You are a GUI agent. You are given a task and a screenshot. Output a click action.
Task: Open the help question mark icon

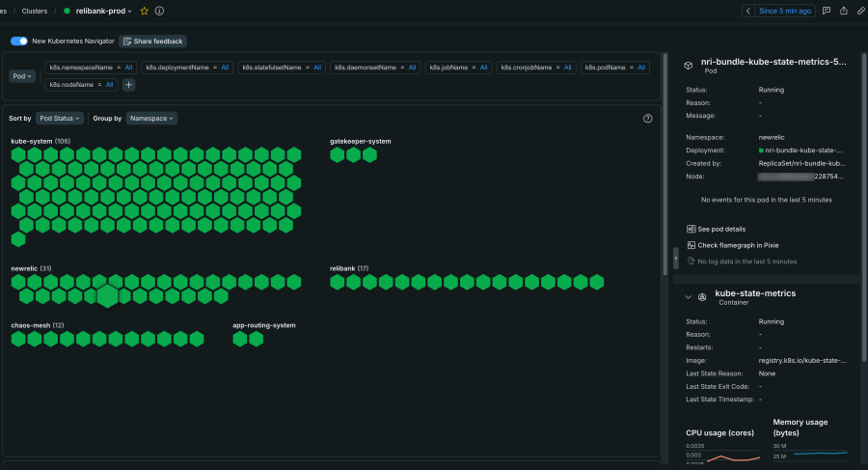coord(648,119)
